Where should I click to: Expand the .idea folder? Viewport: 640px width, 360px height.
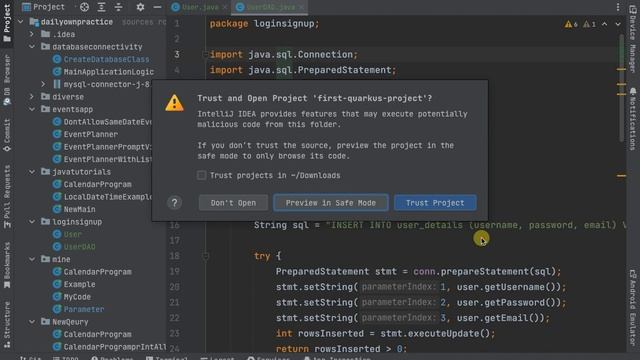click(32, 34)
